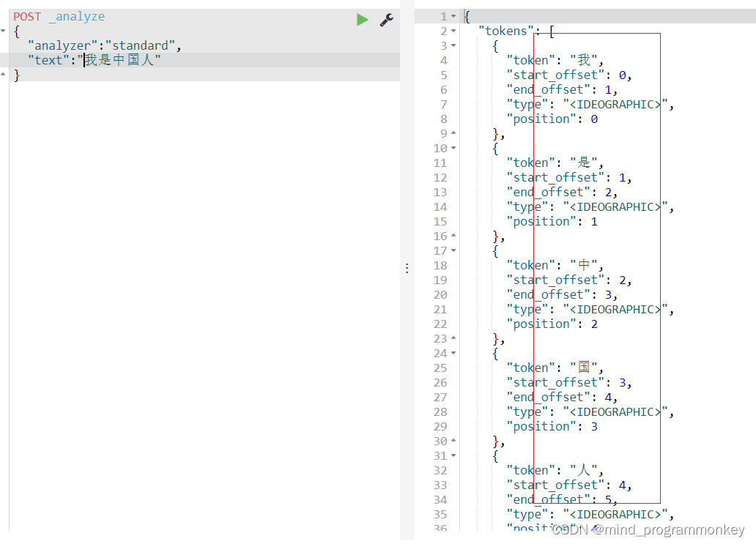Open the wrench options menu for the request
Viewport: 756px width, 544px height.
pyautogui.click(x=387, y=20)
